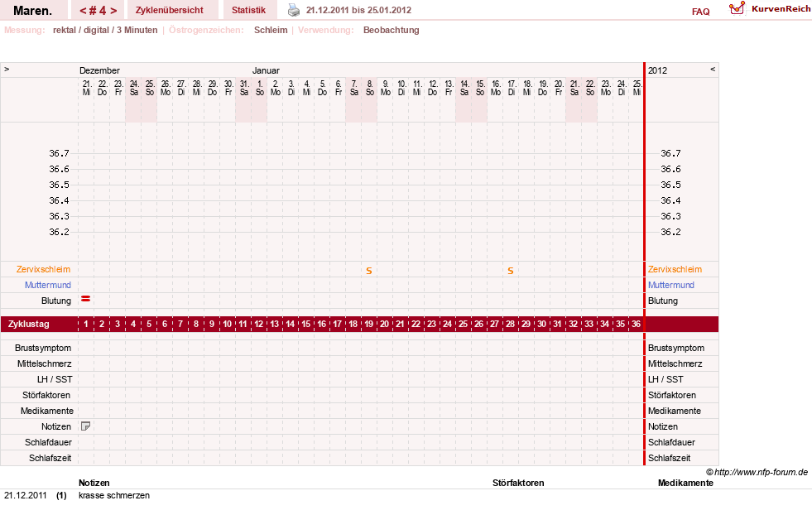This screenshot has width=812, height=515.
Task: Click the left Medikamente row label
Action: click(47, 411)
